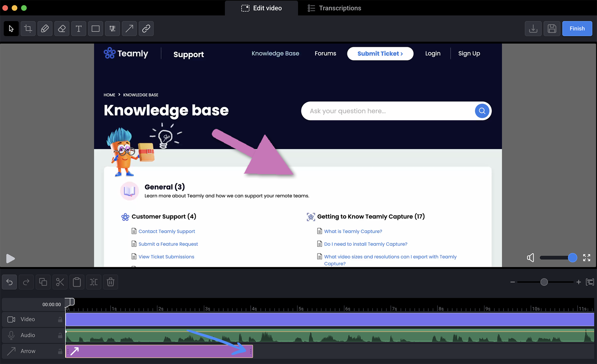Click the Save disk icon
Viewport: 597px width, 364px height.
pyautogui.click(x=552, y=29)
